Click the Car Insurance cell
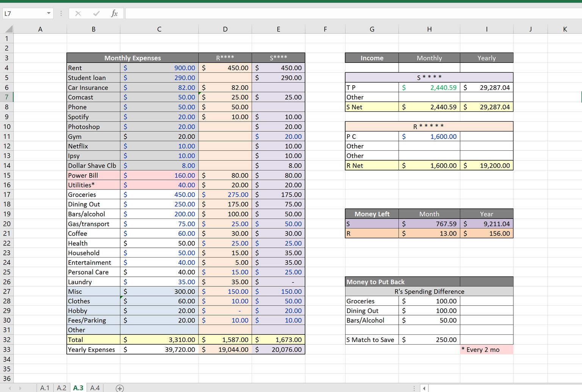This screenshot has width=582, height=392. [94, 87]
